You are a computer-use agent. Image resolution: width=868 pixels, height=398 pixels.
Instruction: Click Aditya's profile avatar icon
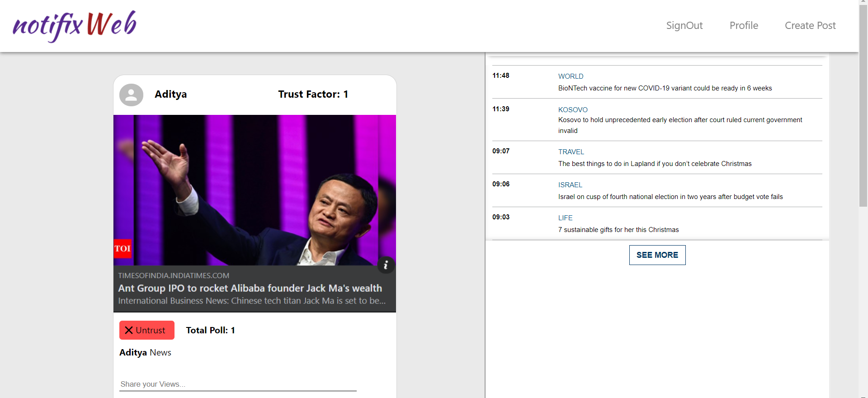click(131, 95)
